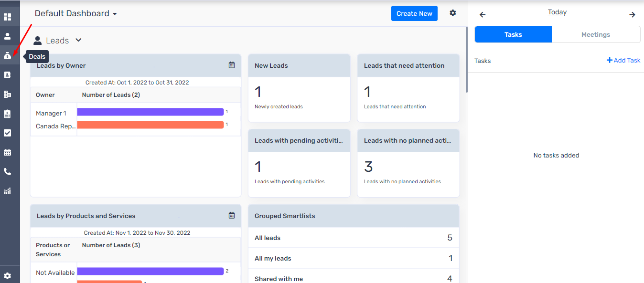
Task: Click calendar icon on Leads by Owner
Action: pyautogui.click(x=232, y=65)
